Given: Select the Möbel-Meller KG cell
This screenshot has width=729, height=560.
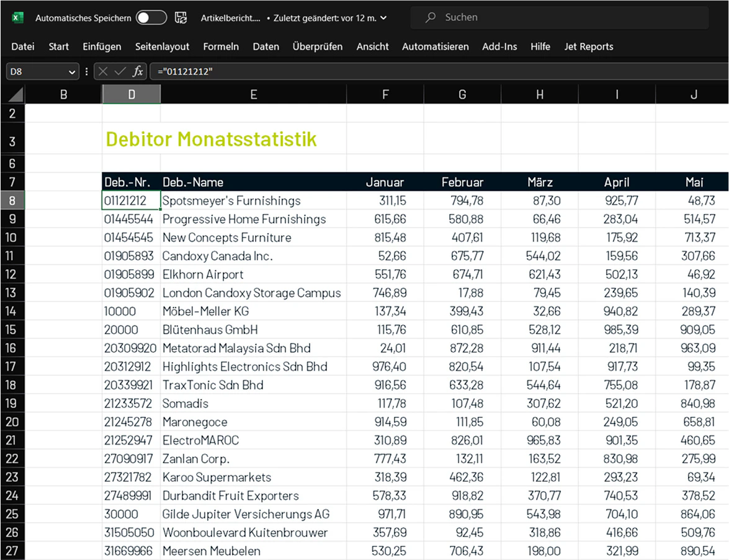Looking at the screenshot, I should [x=253, y=311].
